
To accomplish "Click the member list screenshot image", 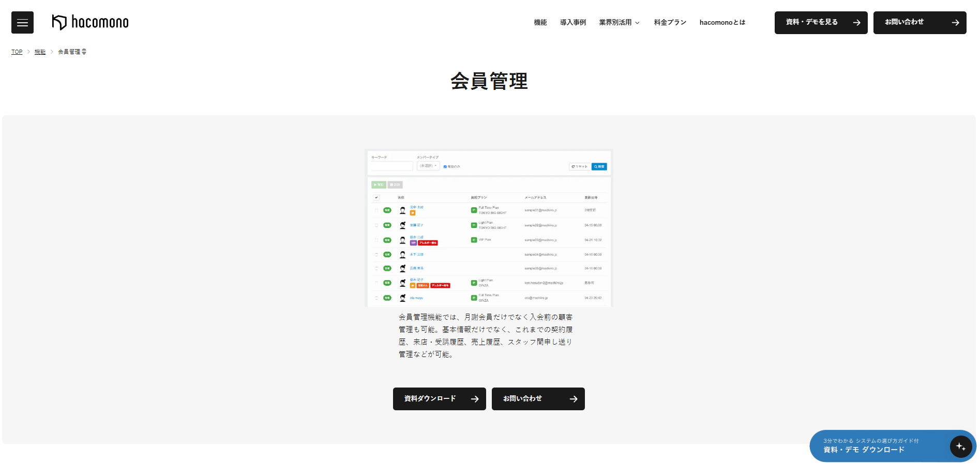I will (x=489, y=228).
